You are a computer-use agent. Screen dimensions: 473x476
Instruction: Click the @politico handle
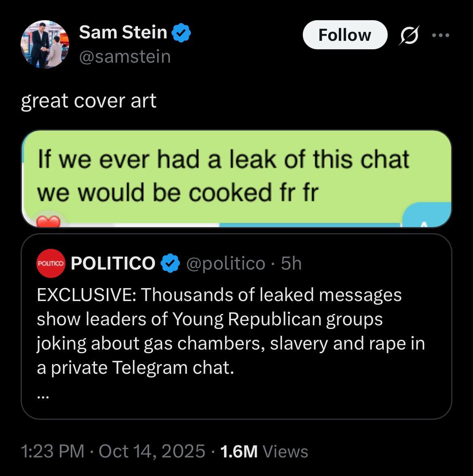226,263
